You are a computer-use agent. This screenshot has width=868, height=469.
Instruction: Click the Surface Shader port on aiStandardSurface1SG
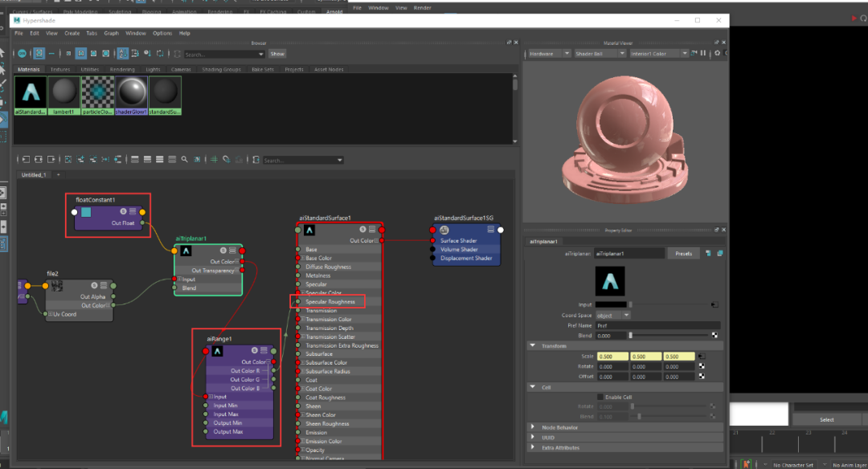tap(433, 241)
